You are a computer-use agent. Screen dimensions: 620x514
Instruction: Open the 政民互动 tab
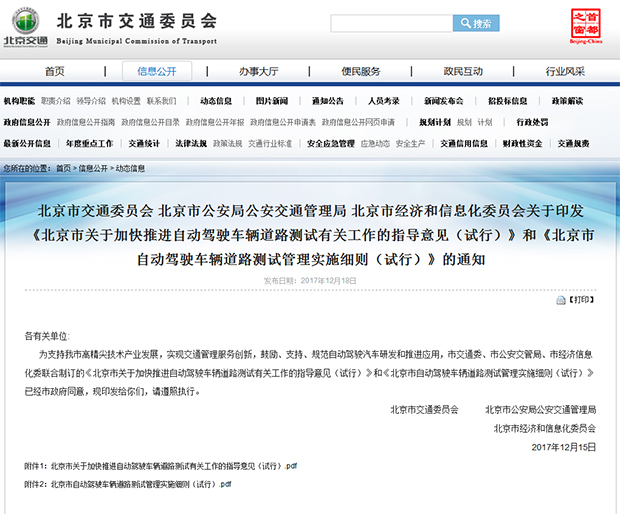click(x=463, y=72)
